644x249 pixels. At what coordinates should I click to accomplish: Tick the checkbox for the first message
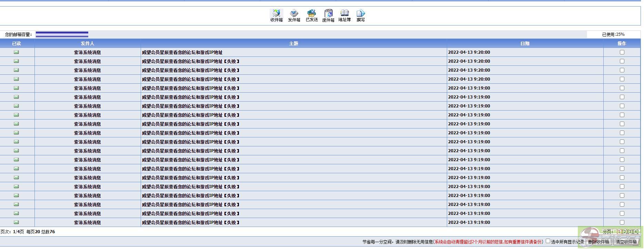click(x=622, y=52)
